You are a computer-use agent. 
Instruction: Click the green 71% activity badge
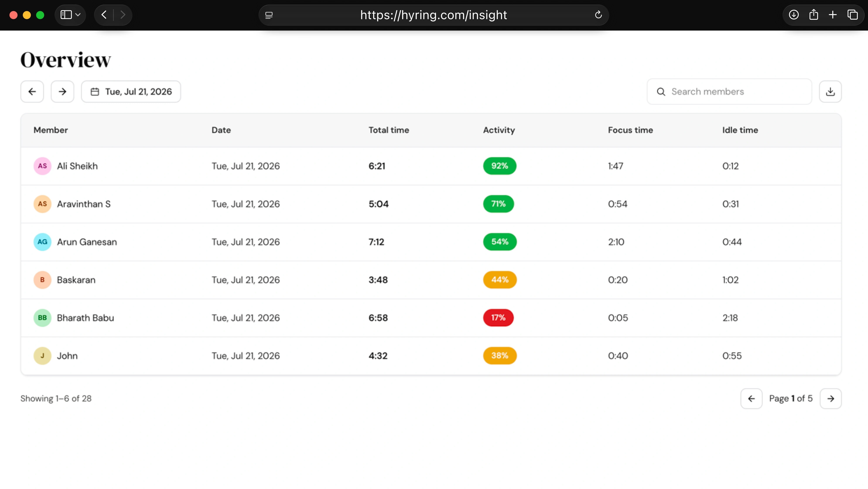pyautogui.click(x=498, y=204)
